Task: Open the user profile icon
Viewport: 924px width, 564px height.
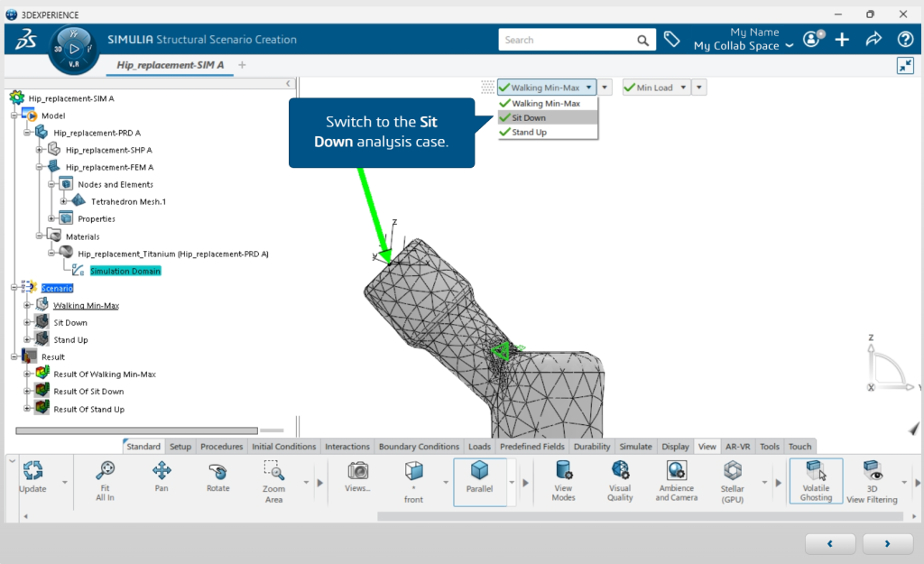Action: click(813, 39)
